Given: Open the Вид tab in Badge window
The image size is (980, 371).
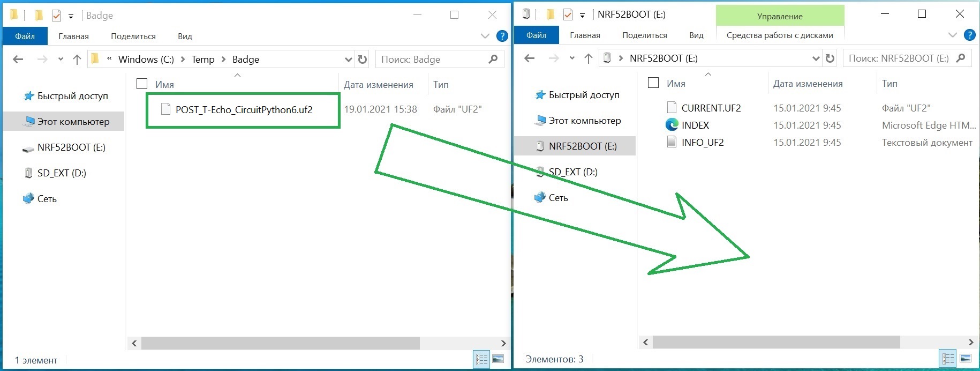Looking at the screenshot, I should [185, 36].
